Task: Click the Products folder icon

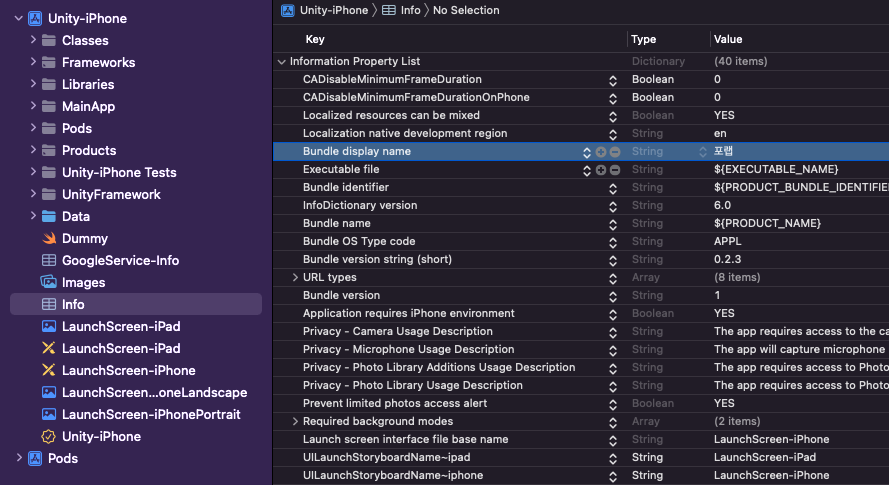Action: (49, 150)
